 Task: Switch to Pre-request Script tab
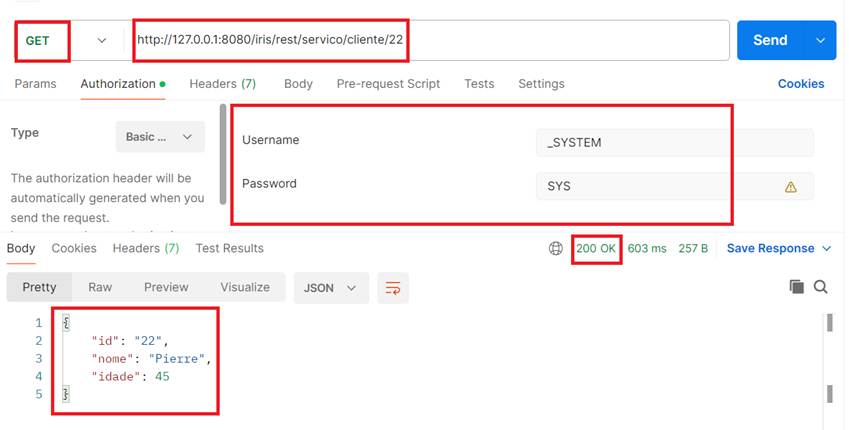pos(388,84)
